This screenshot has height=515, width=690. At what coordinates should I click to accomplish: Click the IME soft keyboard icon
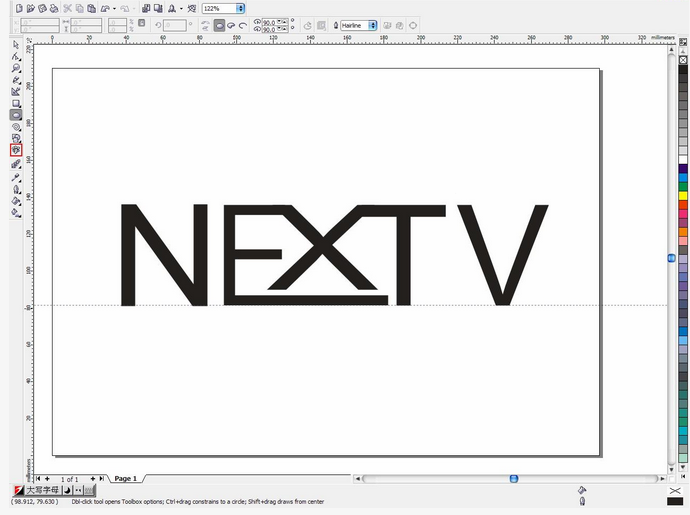[x=89, y=490]
